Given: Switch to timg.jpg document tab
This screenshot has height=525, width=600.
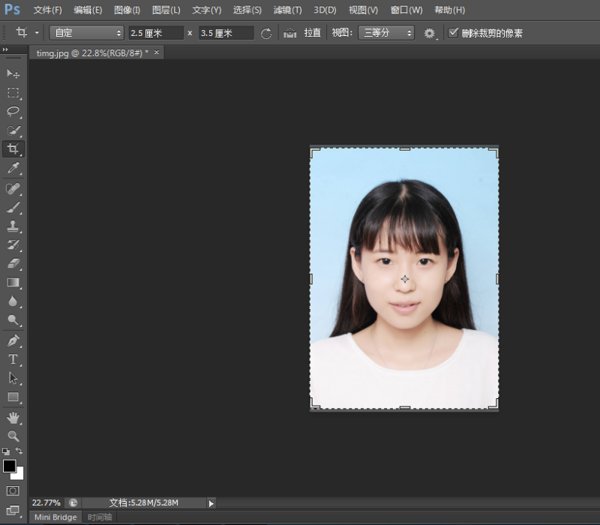Looking at the screenshot, I should click(92, 53).
